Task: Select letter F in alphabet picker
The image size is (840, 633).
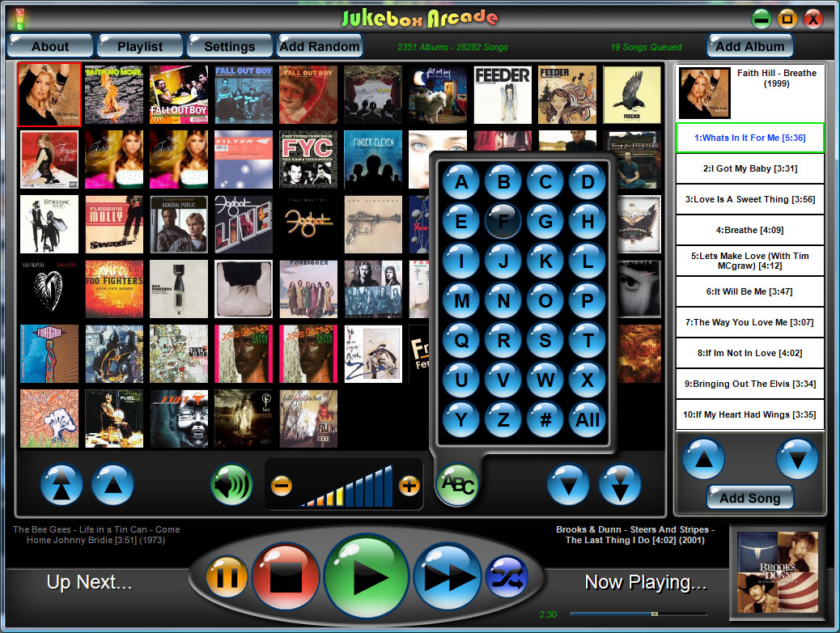Action: [x=503, y=221]
